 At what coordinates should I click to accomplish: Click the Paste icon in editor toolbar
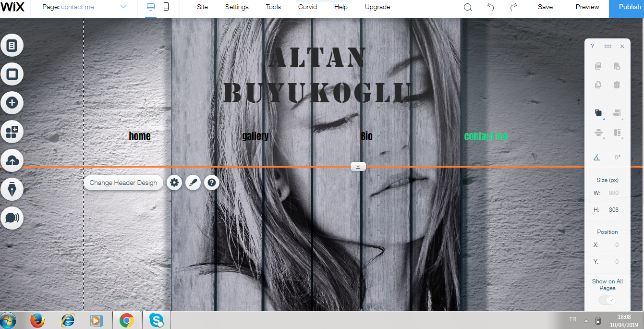(x=617, y=66)
